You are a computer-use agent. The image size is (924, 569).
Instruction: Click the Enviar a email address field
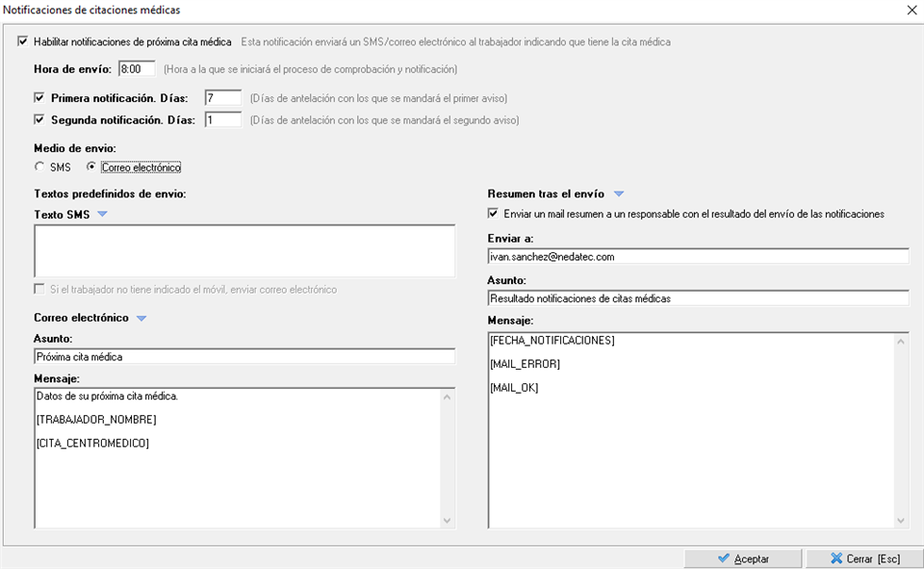tap(698, 257)
